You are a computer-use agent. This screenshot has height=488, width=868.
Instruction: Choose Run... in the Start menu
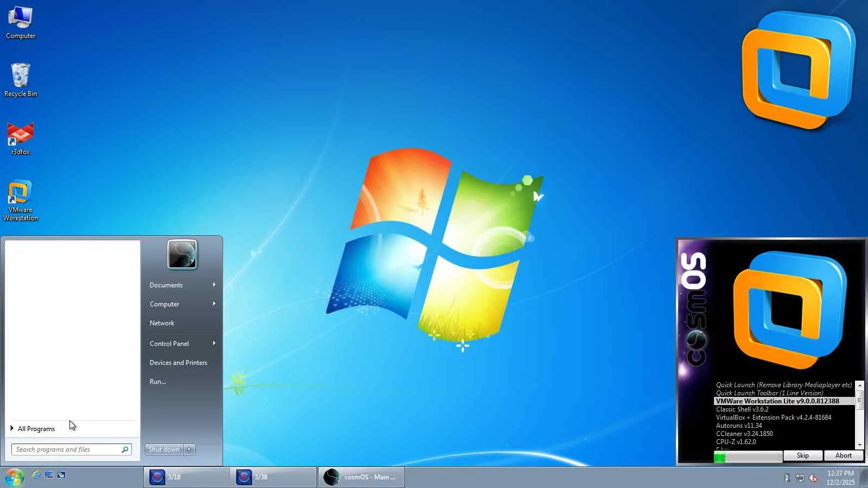tap(182, 382)
